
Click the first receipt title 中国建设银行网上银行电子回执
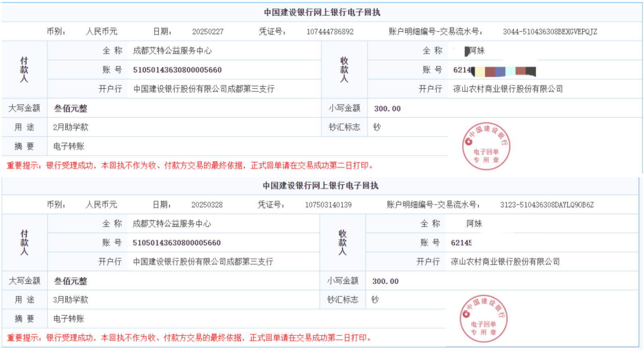click(x=322, y=12)
